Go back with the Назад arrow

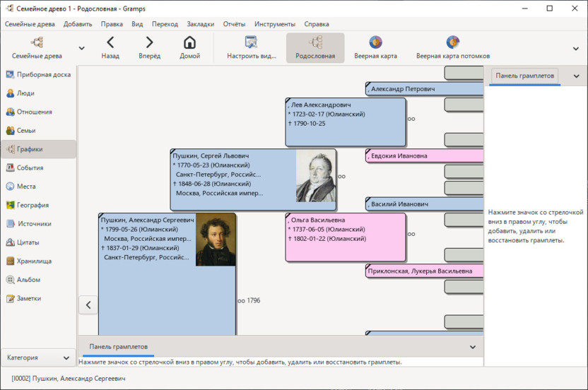coord(110,47)
